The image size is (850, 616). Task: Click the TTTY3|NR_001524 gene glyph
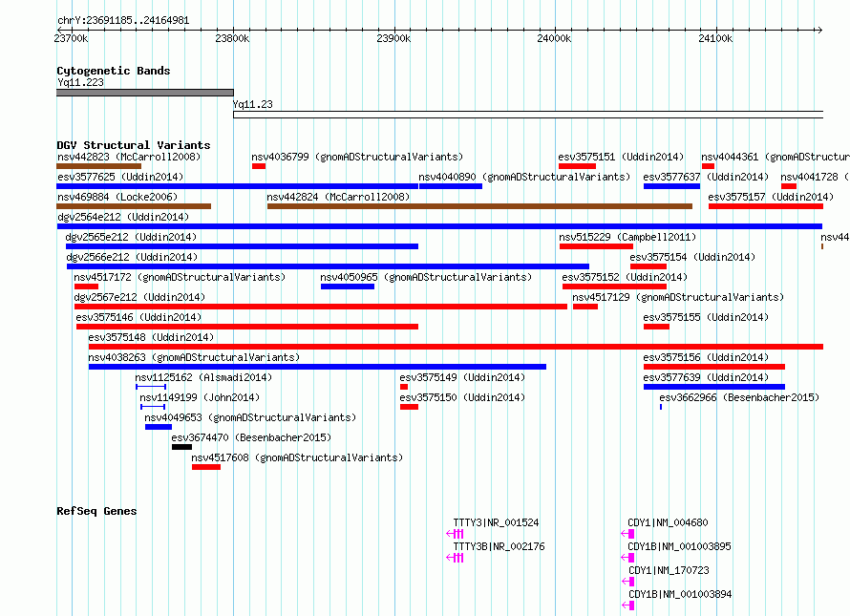[455, 534]
